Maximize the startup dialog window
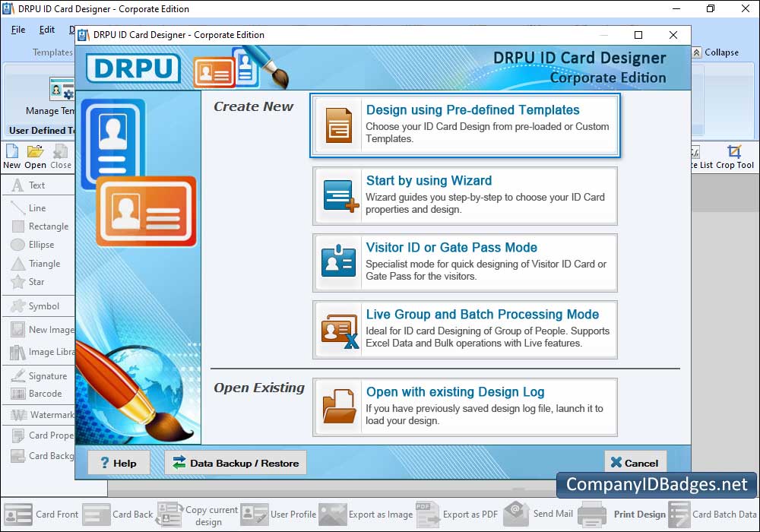The height and width of the screenshot is (532, 760). (x=638, y=35)
